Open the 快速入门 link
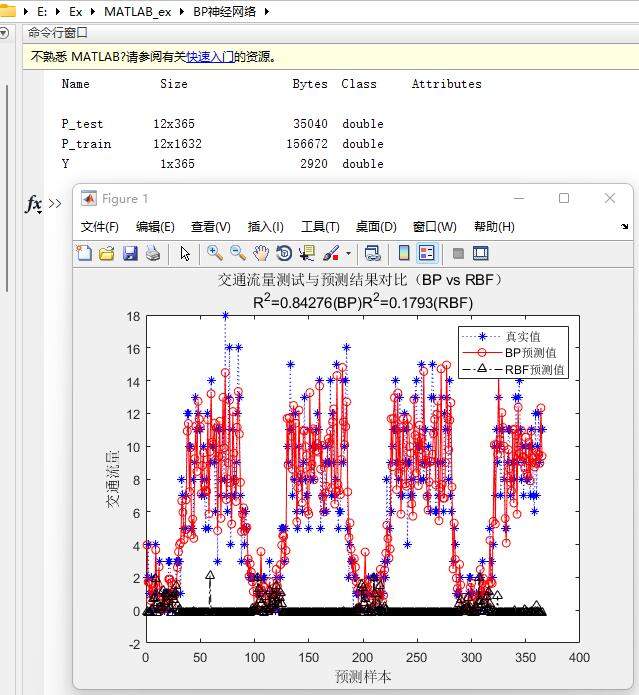 [210, 57]
